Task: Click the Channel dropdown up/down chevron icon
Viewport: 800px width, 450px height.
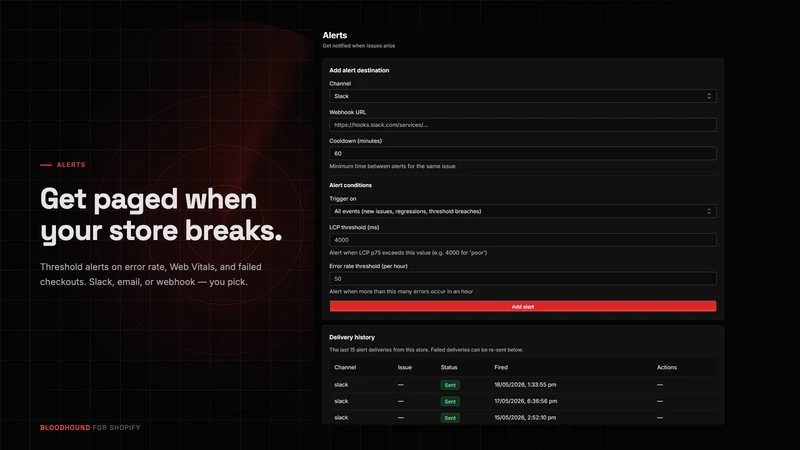Action: (x=709, y=96)
